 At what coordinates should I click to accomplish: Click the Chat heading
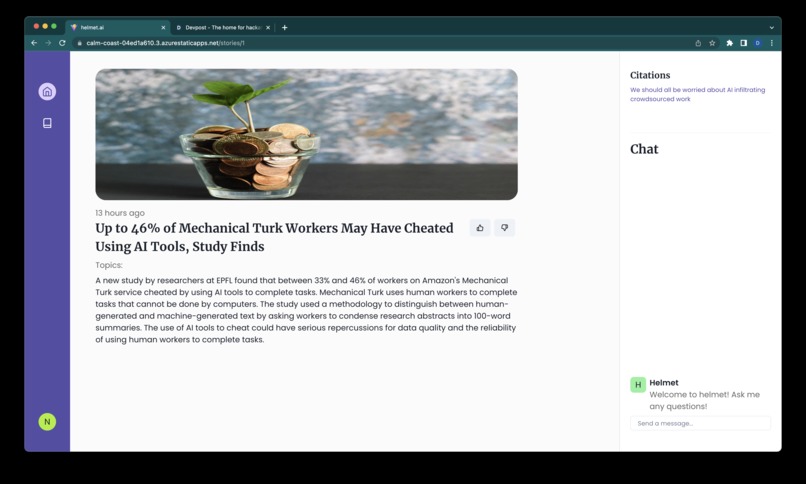pos(644,149)
